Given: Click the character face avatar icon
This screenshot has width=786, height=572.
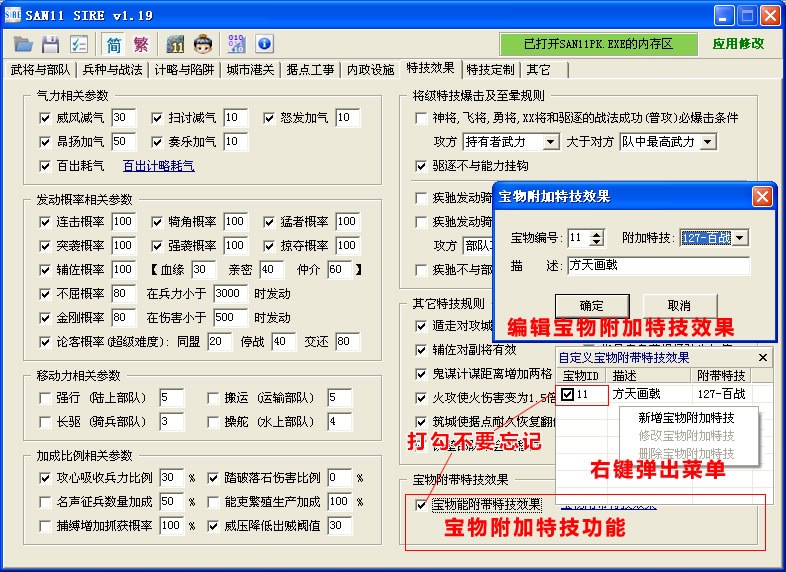Looking at the screenshot, I should (203, 44).
